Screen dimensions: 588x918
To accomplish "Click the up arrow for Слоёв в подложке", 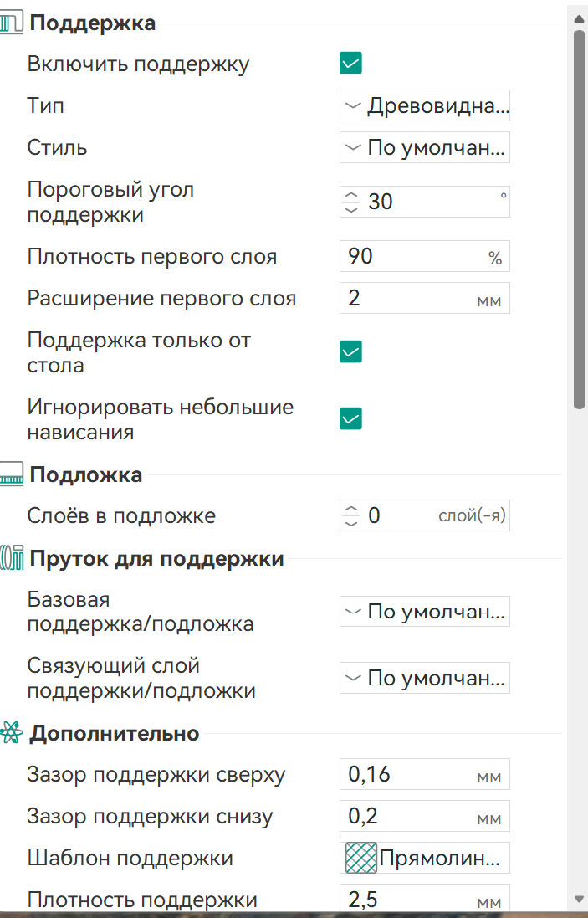I will (350, 509).
